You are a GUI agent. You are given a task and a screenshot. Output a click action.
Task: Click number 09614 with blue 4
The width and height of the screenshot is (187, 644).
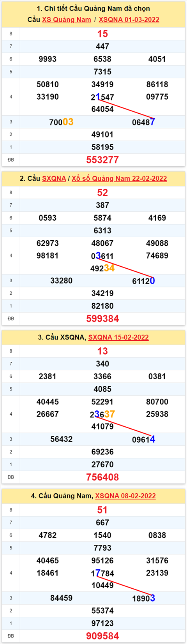143,439
